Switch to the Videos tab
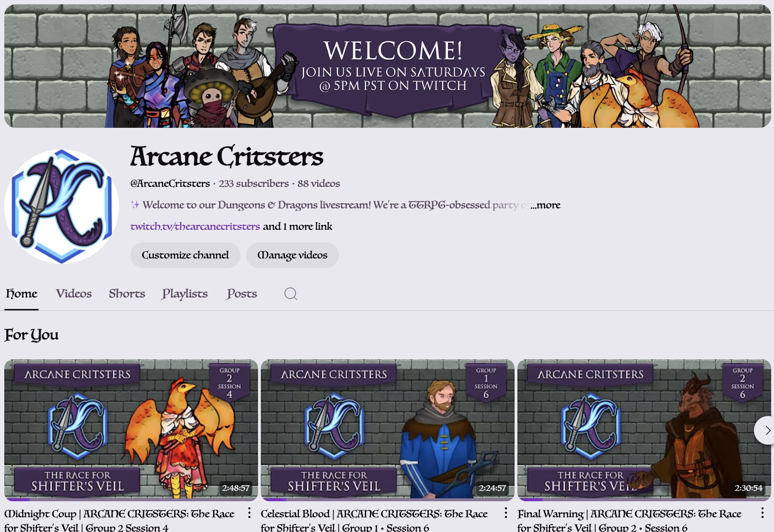Image resolution: width=774 pixels, height=532 pixels. [74, 294]
